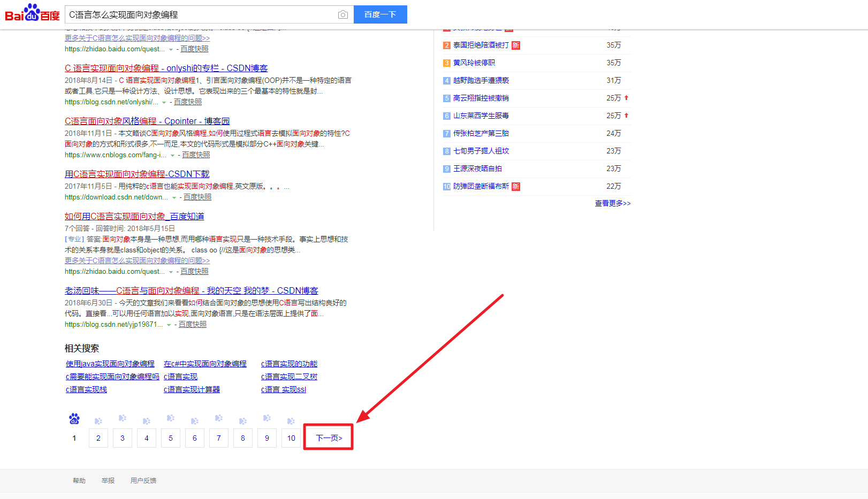Image resolution: width=868 pixels, height=499 pixels.
Task: Go to results page 4
Action: click(147, 438)
